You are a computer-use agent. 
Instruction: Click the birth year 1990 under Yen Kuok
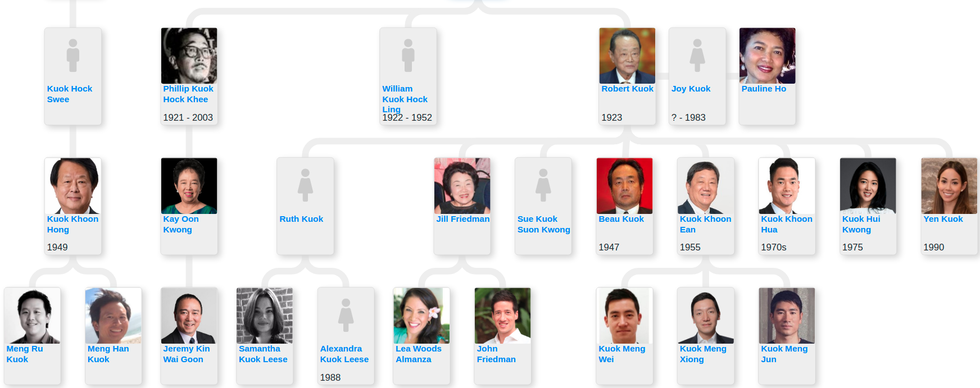click(x=934, y=247)
